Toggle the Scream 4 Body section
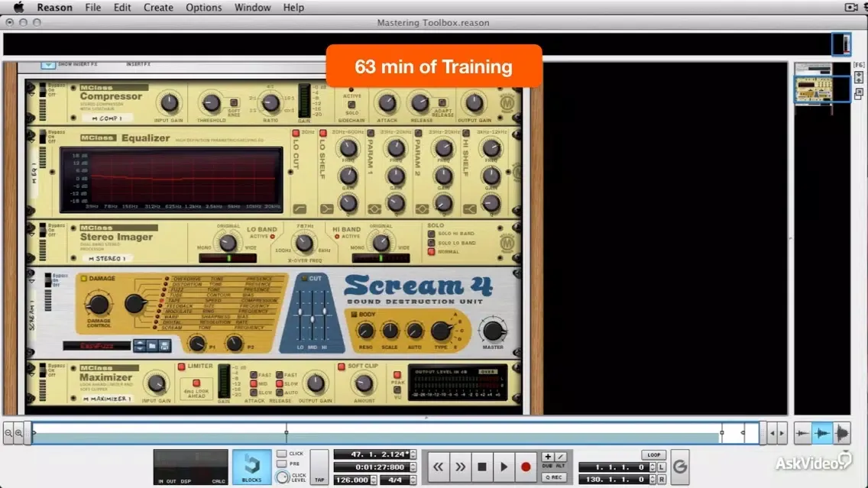The width and height of the screenshot is (868, 488). click(x=354, y=315)
